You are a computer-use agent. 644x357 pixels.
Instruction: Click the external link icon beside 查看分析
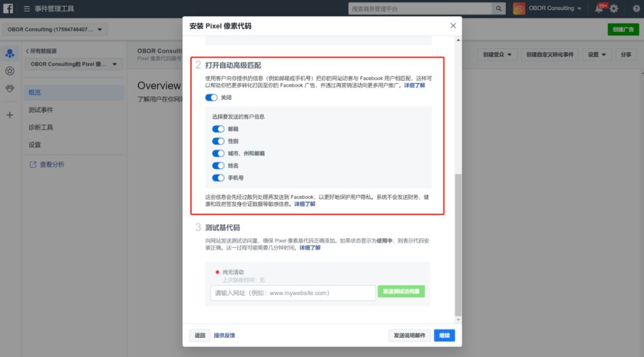(x=33, y=164)
